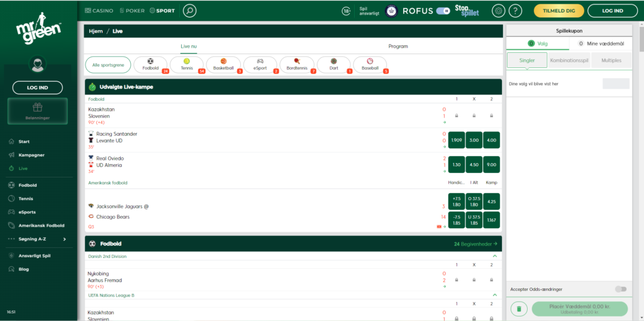Viewport: 644px width, 321px height.
Task: Select the Basketball sport filter
Action: 223,65
